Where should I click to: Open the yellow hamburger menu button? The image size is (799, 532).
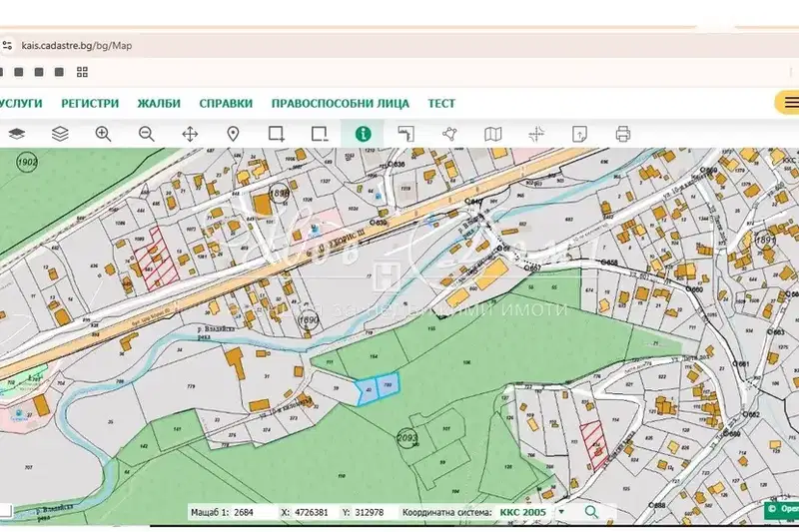[788, 103]
